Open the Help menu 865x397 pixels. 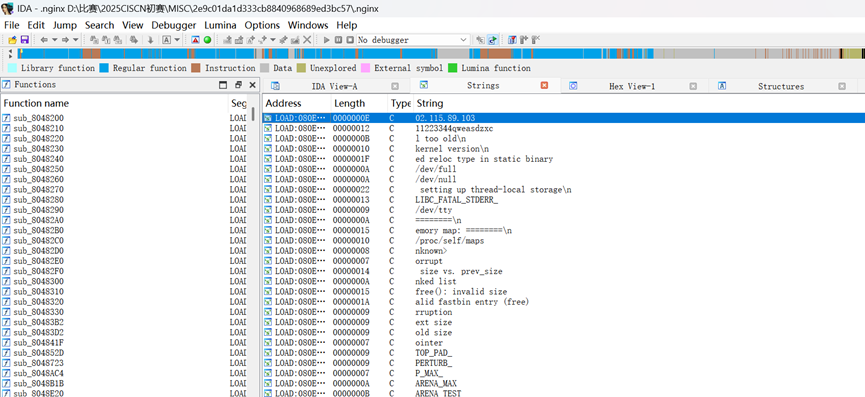pos(346,25)
